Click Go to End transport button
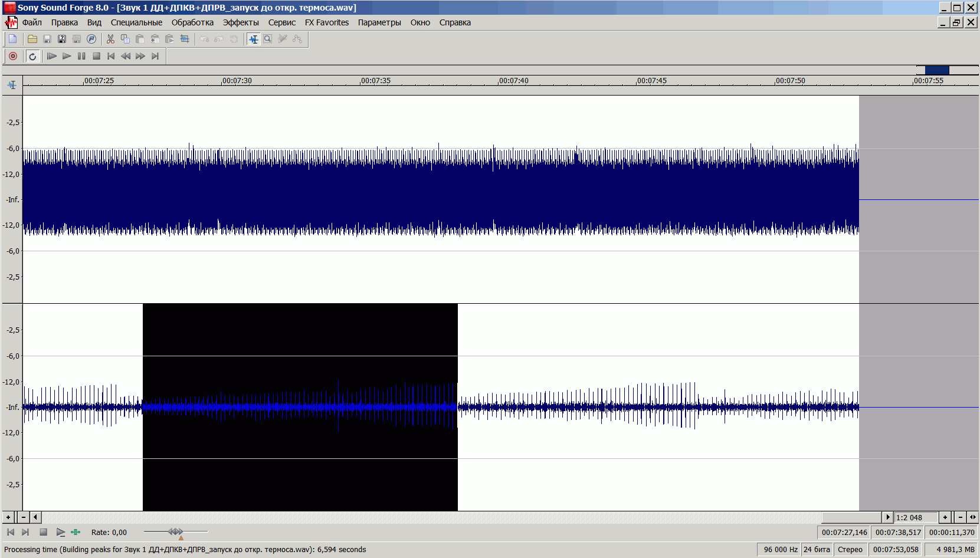The image size is (980, 558). [x=155, y=56]
